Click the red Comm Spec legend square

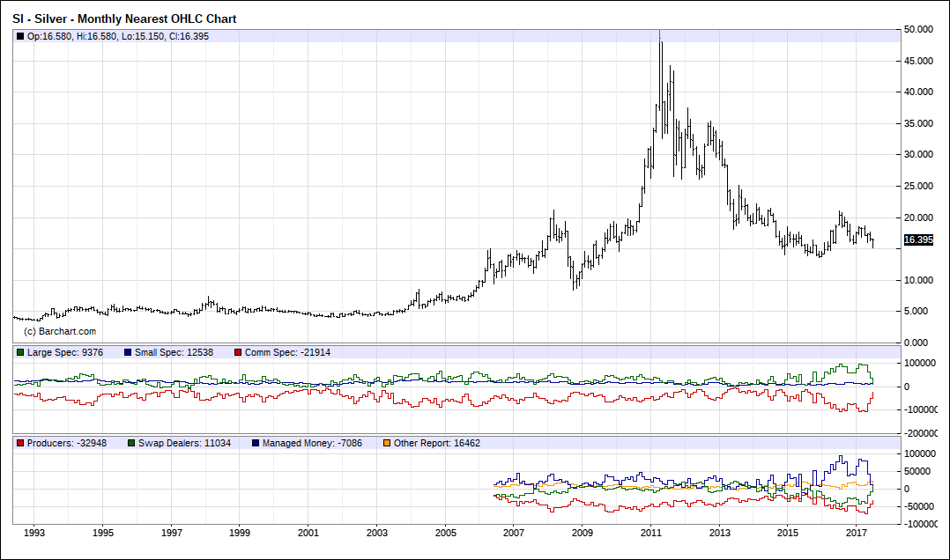pos(238,352)
